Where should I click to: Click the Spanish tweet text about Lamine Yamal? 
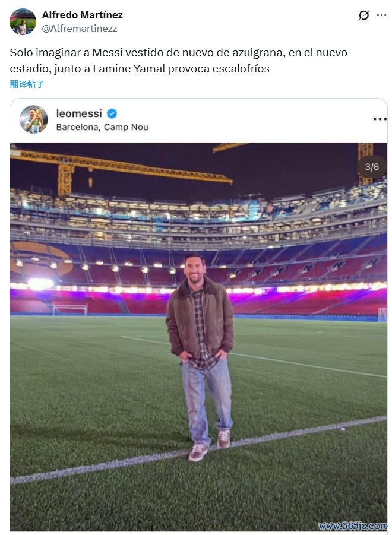[178, 61]
